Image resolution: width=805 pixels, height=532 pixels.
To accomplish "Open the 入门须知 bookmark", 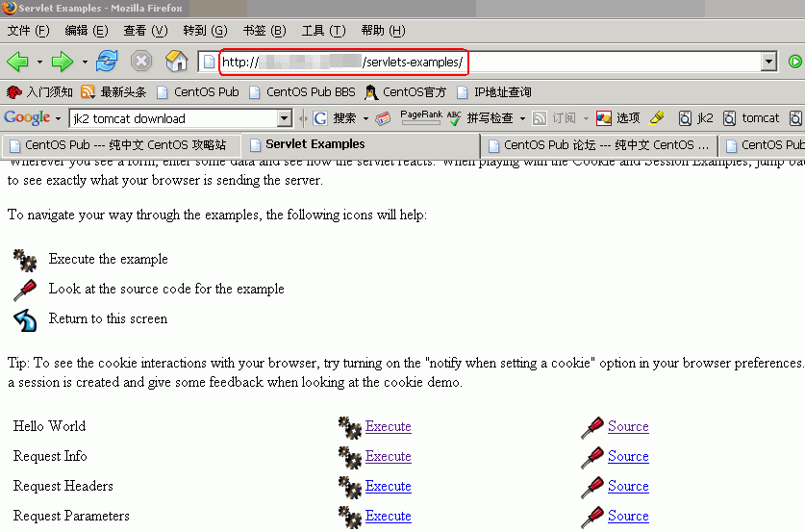I will (39, 92).
